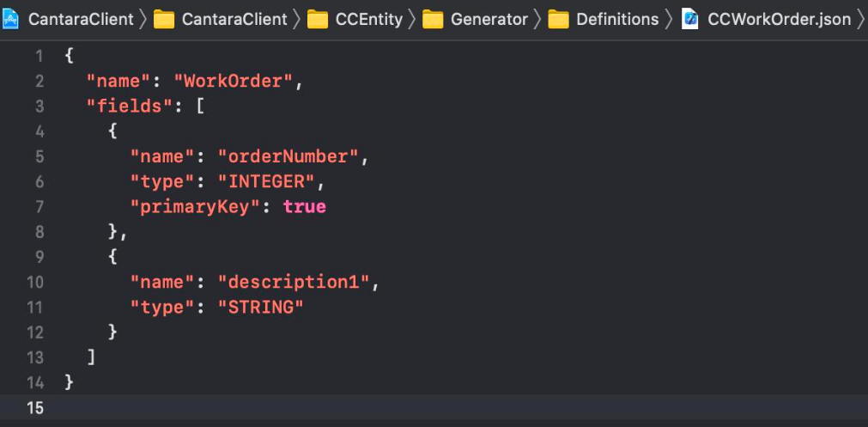Screen dimensions: 868x427
Task: Open the Definitions breadcrumb label dropdown
Action: [617, 19]
